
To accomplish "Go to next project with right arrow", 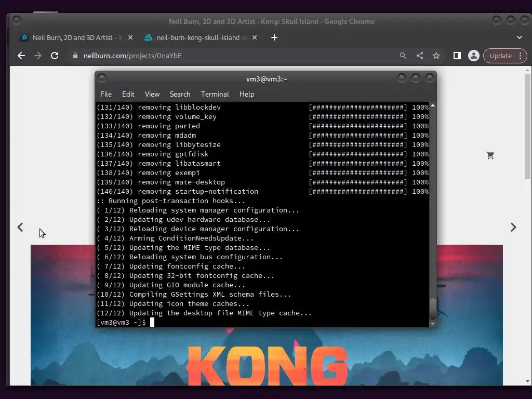I will [513, 227].
